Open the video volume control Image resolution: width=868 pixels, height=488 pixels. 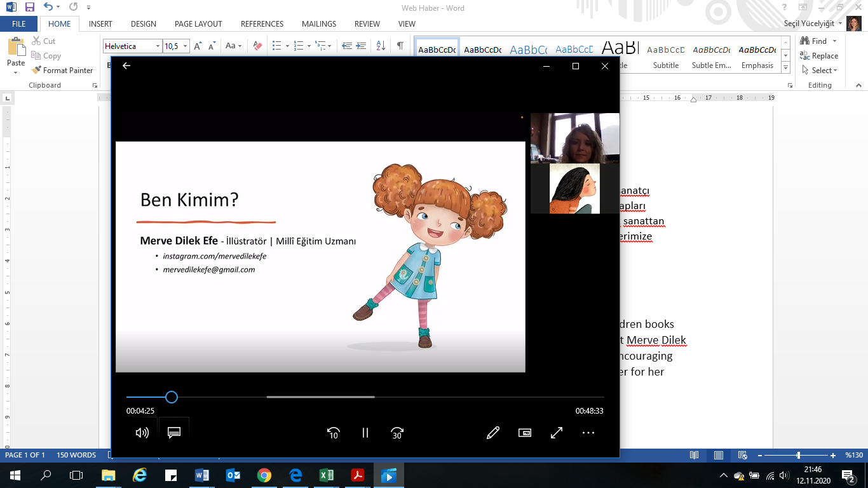click(142, 433)
